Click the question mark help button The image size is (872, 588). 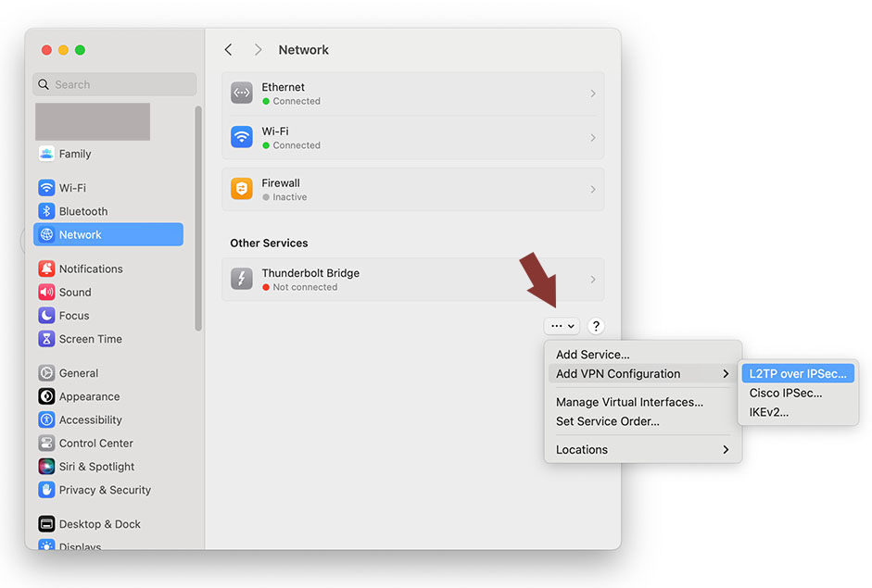[596, 326]
